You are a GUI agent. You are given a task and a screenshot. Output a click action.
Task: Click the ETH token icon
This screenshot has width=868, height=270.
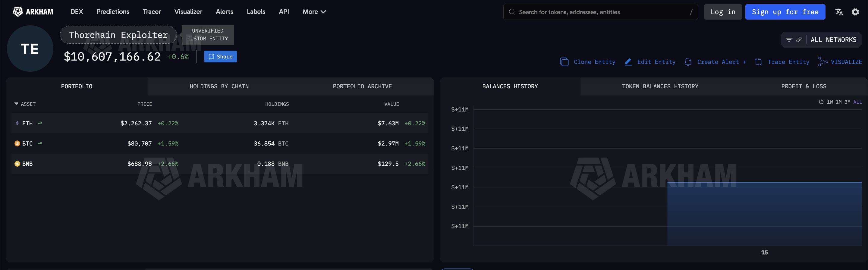pyautogui.click(x=17, y=123)
